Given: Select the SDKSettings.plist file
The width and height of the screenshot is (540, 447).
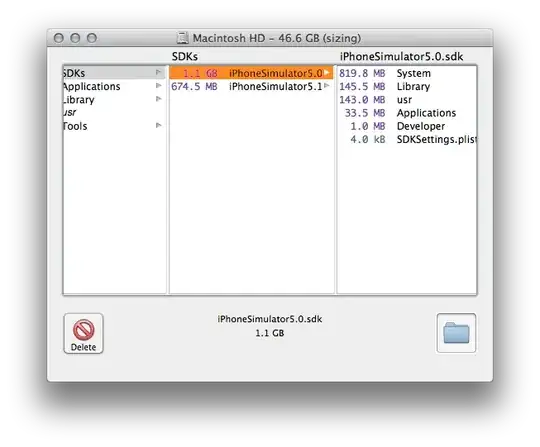Looking at the screenshot, I should 407,139.
